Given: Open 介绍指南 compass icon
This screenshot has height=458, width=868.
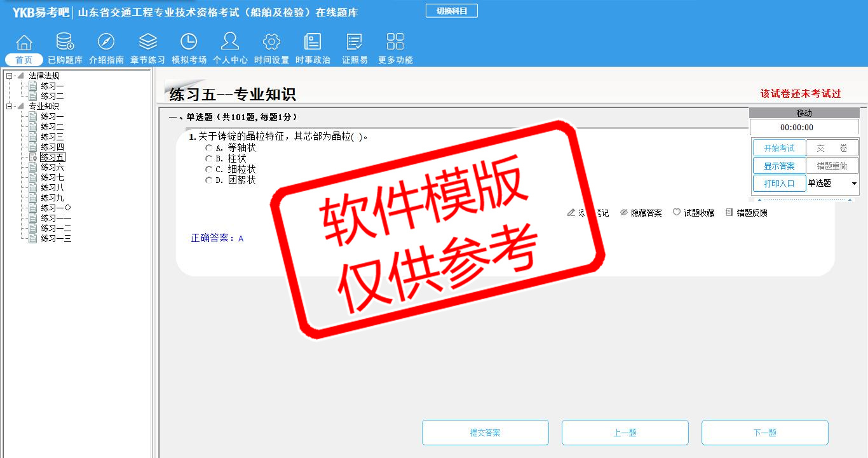Looking at the screenshot, I should point(106,42).
